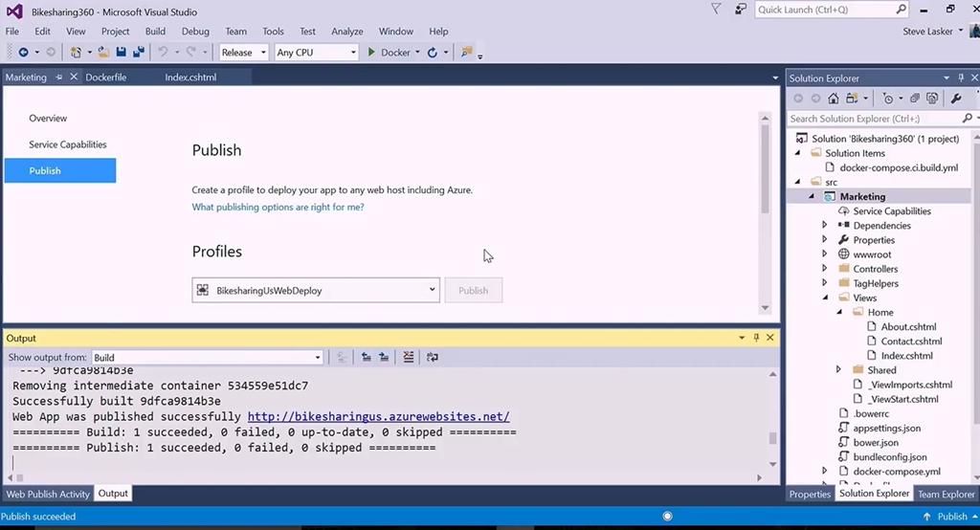980x530 pixels.
Task: Expand the Controllers folder in tree
Action: point(825,269)
